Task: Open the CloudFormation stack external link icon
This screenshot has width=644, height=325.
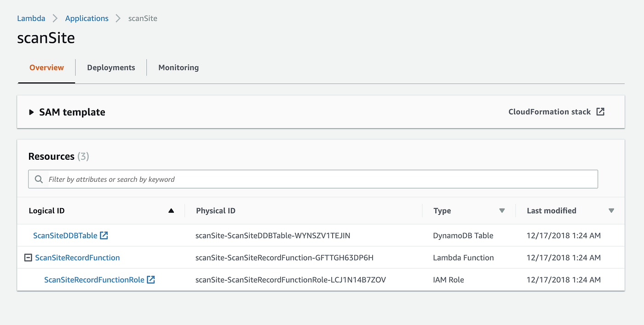Action: 600,111
